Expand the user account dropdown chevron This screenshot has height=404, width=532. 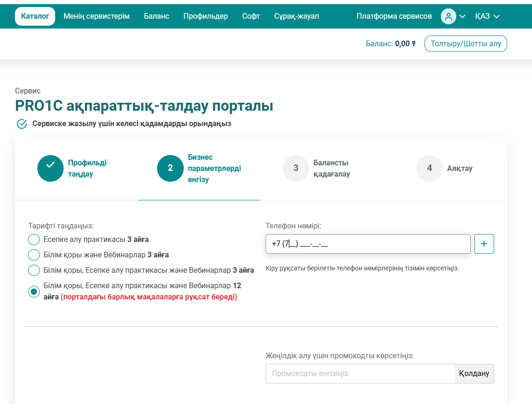pyautogui.click(x=462, y=16)
